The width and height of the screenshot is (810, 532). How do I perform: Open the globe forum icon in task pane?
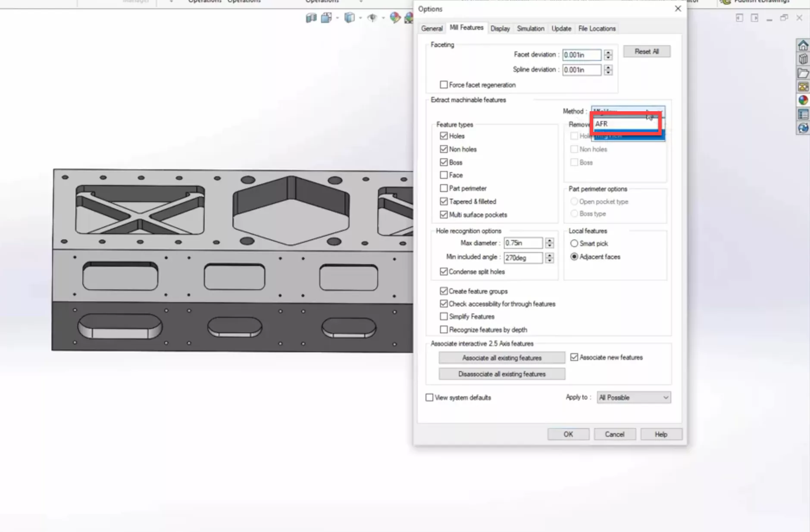(x=803, y=128)
